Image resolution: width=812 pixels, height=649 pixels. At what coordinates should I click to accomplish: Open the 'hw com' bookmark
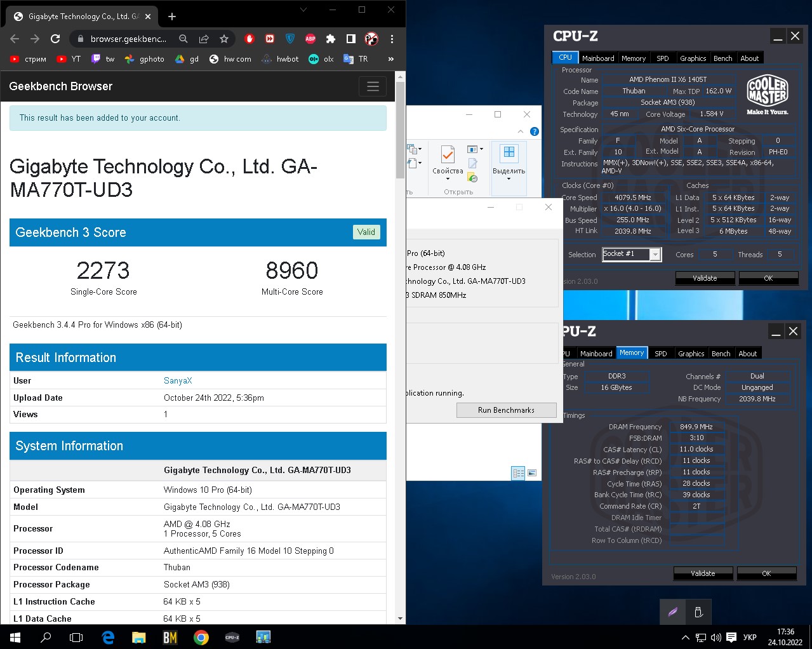(x=230, y=59)
